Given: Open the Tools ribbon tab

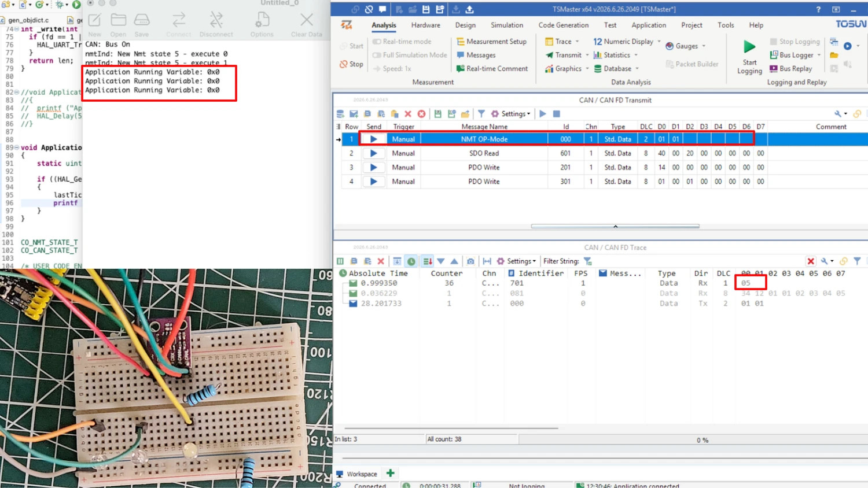Looking at the screenshot, I should pyautogui.click(x=726, y=25).
